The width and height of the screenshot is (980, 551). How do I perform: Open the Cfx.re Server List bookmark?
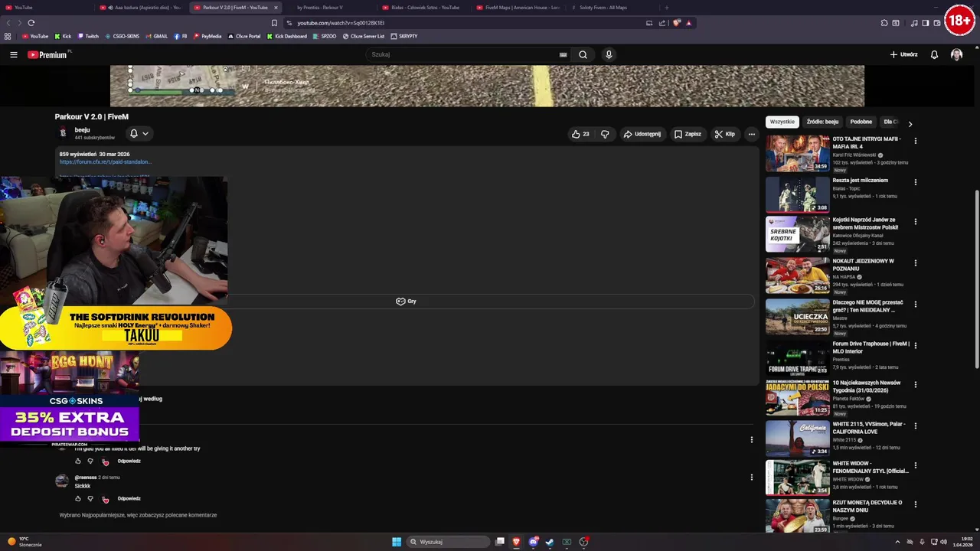[x=364, y=36]
